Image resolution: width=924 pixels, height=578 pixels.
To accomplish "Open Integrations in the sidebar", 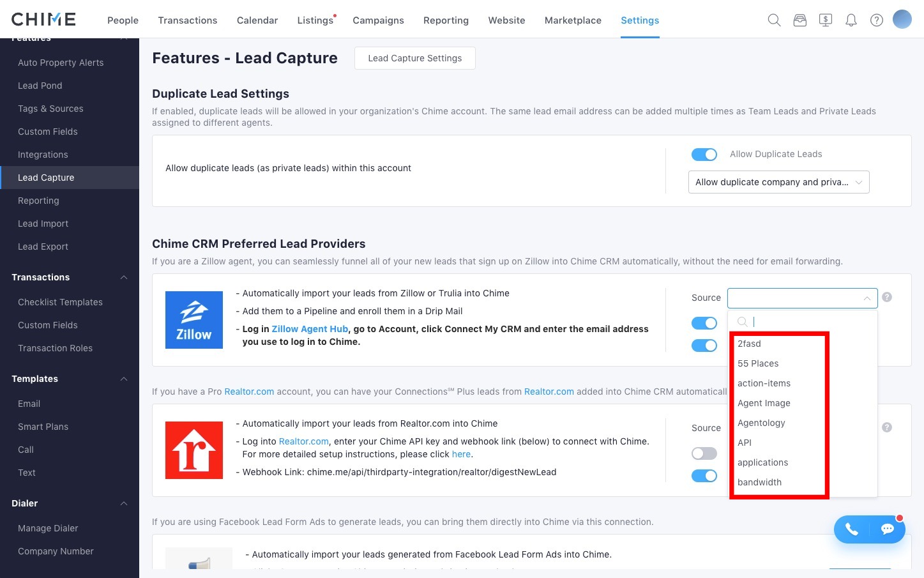I will [x=43, y=155].
